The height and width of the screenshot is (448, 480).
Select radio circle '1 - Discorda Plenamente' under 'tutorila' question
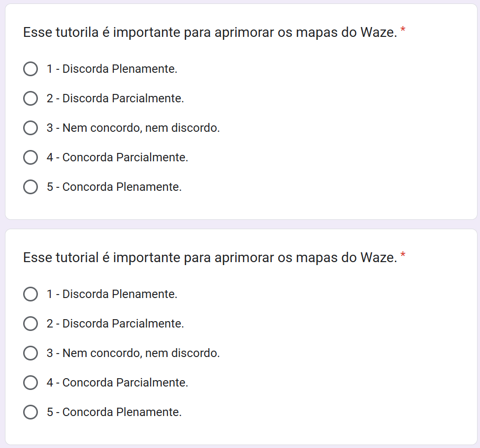point(31,69)
